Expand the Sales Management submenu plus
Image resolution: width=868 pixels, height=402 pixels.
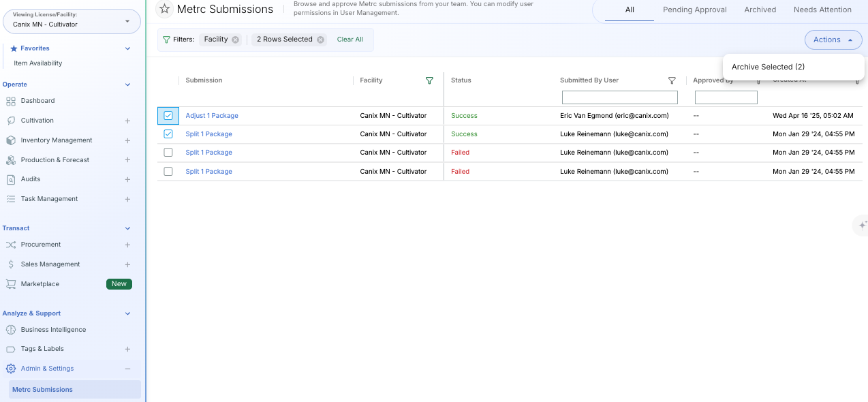pos(127,264)
